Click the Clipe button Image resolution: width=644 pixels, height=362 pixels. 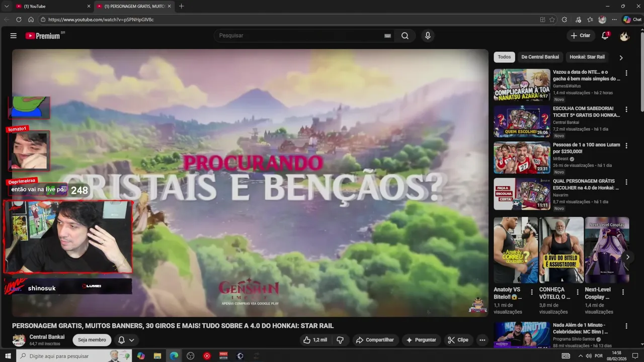coord(458,340)
